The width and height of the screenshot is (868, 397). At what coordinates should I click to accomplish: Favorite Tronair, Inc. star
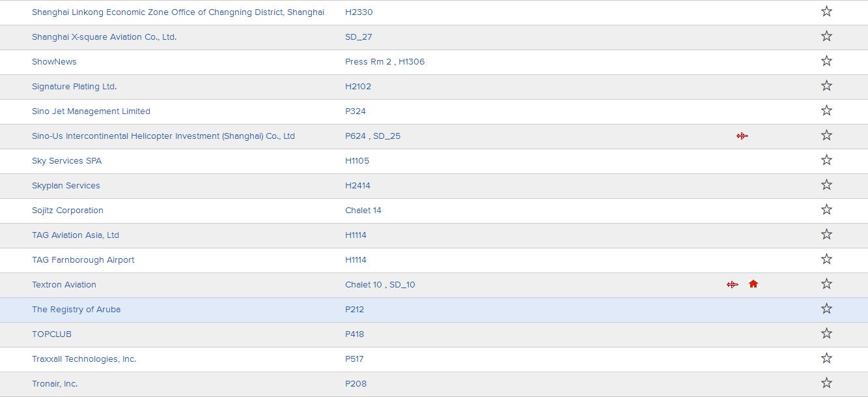click(826, 383)
